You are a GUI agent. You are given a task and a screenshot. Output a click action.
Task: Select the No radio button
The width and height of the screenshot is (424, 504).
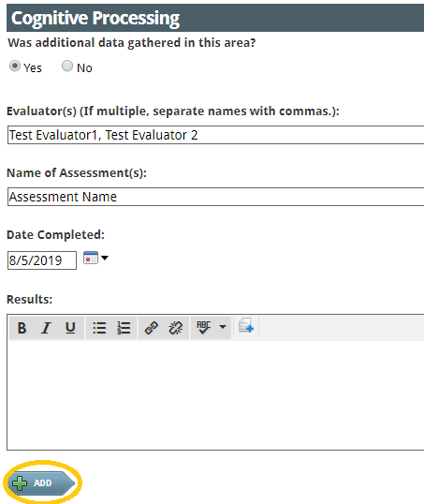(x=67, y=66)
